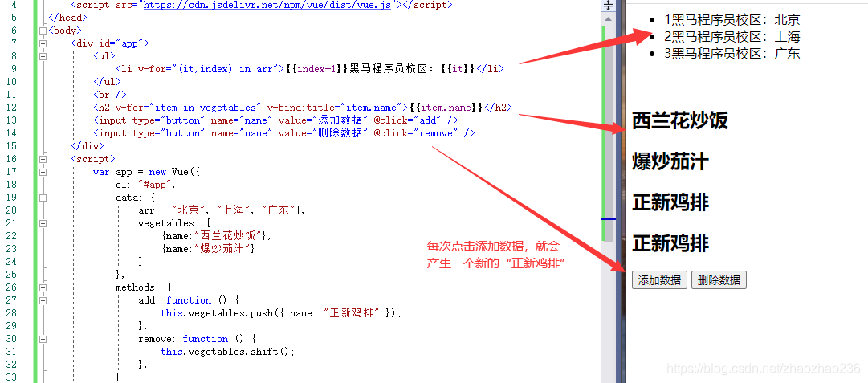Click the editor scrollbar up arrow
The image size is (868, 383).
pos(608,18)
